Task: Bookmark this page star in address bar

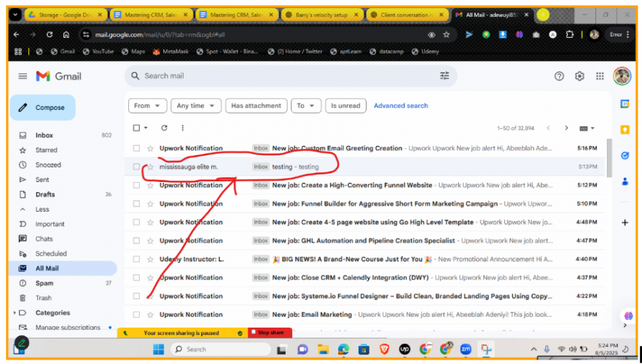Action: [x=446, y=35]
